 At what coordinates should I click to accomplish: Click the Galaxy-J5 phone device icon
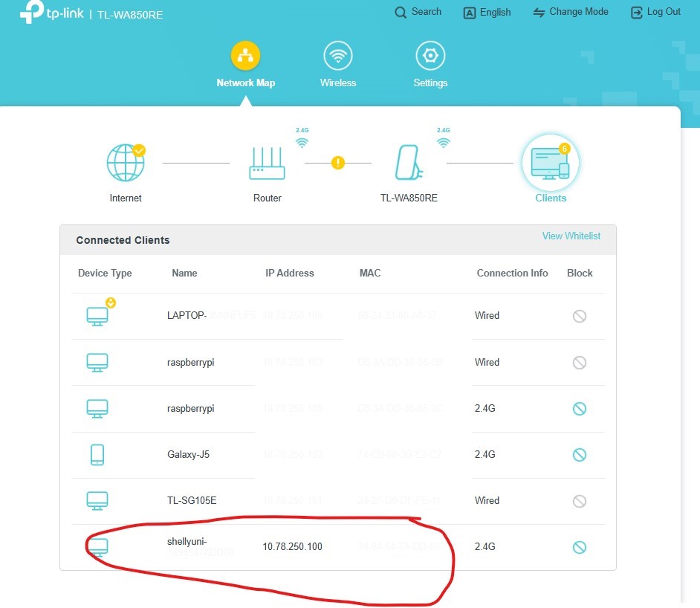pos(97,455)
